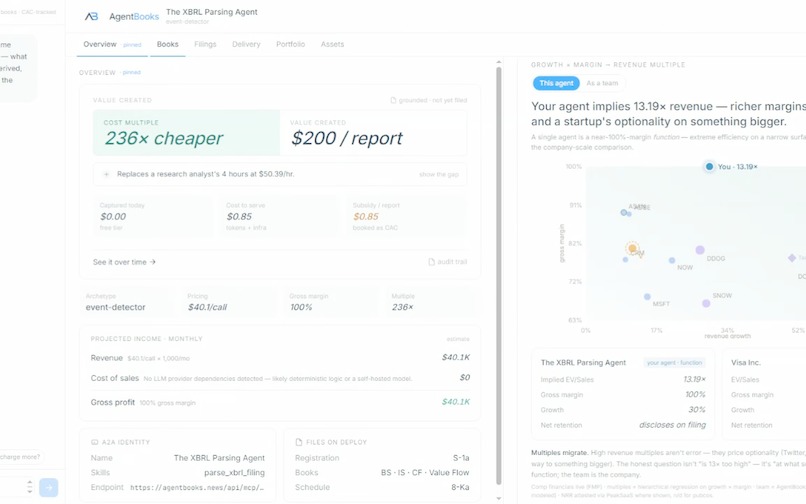Click the A2A Identity card icon
The image size is (806, 504).
[x=95, y=442]
